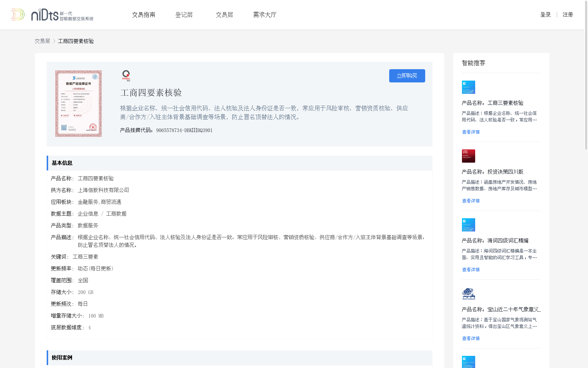The height and width of the screenshot is (368, 588).
Task: Click the page vertical scrollbar
Action: [586, 75]
